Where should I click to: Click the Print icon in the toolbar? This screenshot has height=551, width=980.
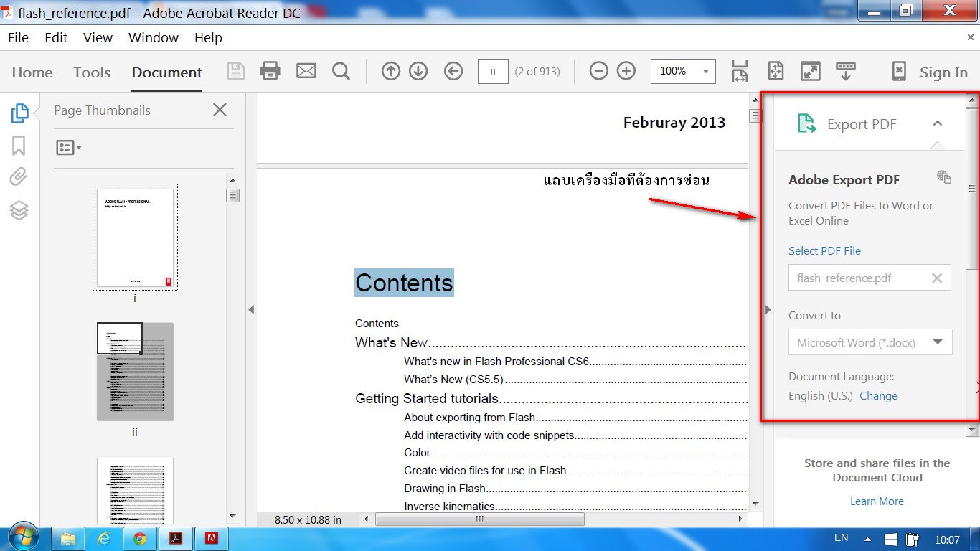(x=270, y=71)
